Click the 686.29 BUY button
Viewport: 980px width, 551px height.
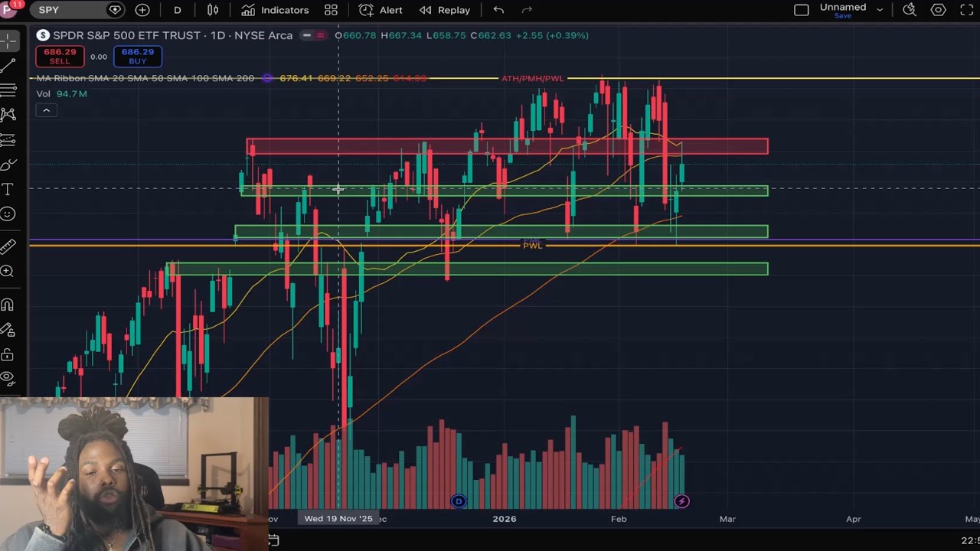click(x=138, y=56)
